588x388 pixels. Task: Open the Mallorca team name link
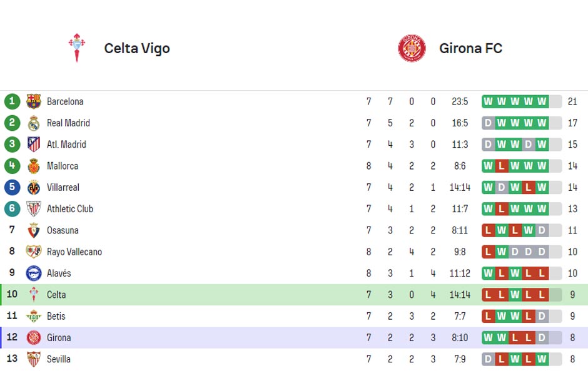coord(63,166)
